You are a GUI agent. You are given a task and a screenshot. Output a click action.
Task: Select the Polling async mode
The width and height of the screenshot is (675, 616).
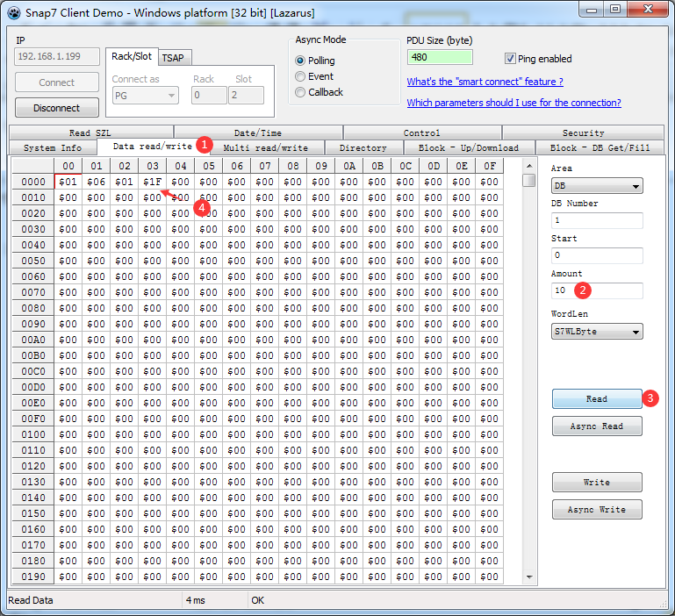pyautogui.click(x=301, y=61)
